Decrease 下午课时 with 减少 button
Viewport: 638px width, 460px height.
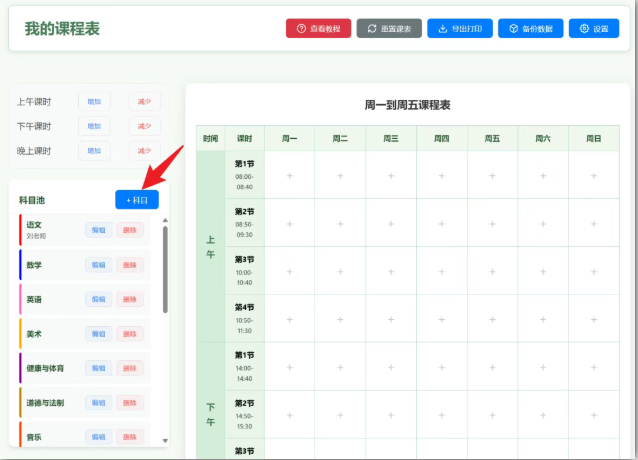pos(144,127)
